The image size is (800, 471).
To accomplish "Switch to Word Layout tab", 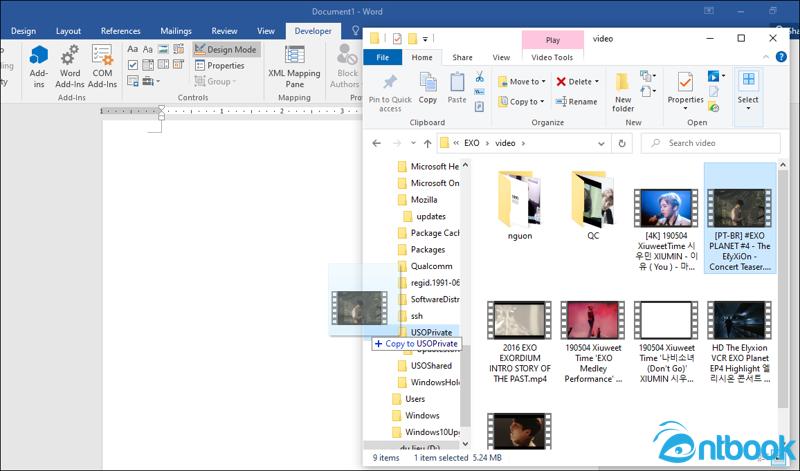I will click(68, 31).
